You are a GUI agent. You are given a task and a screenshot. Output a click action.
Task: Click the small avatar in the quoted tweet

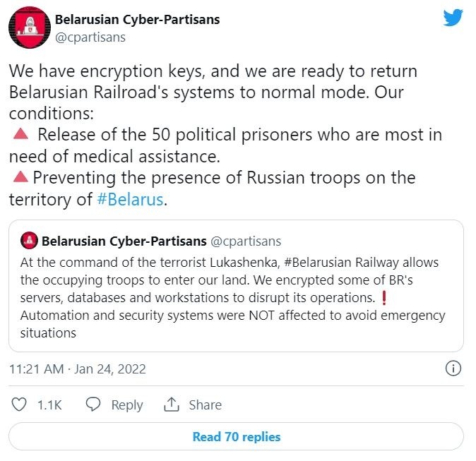tap(29, 241)
